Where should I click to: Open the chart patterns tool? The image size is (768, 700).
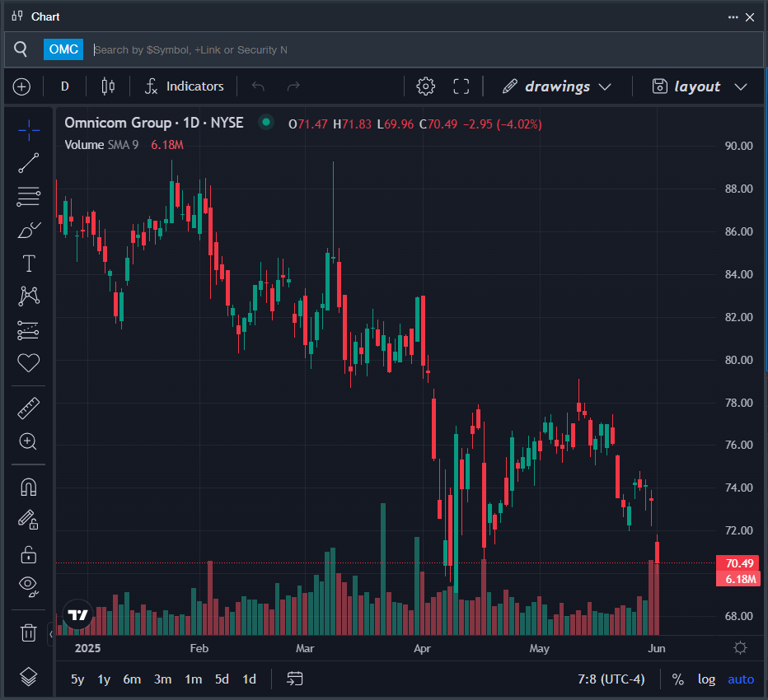point(28,296)
